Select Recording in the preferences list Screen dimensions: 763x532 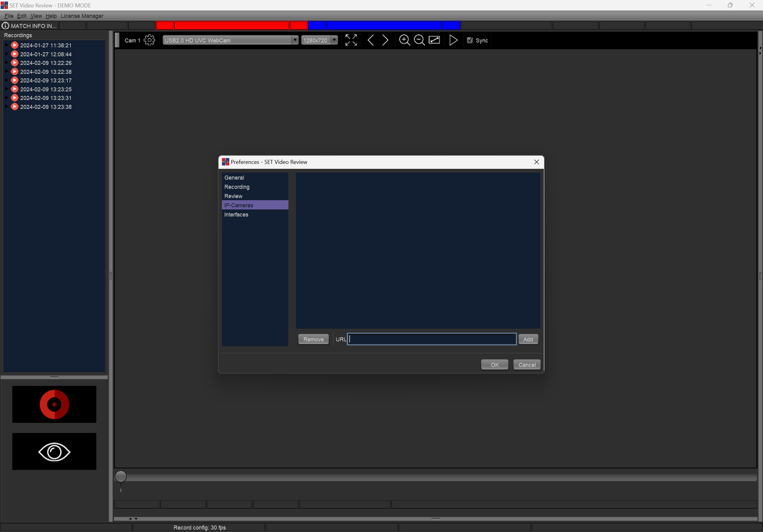point(237,187)
